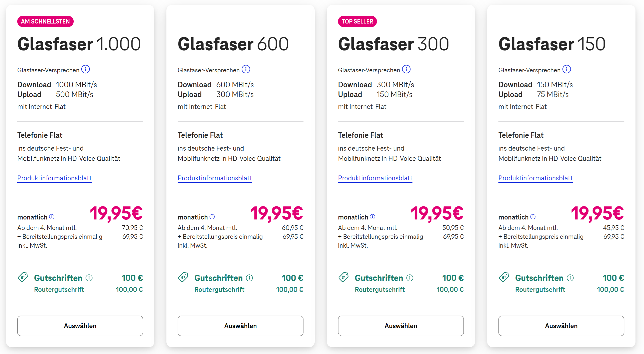The width and height of the screenshot is (644, 354).
Task: Open Gutschriften info icon on Glasfaser 1.000
Action: (89, 278)
